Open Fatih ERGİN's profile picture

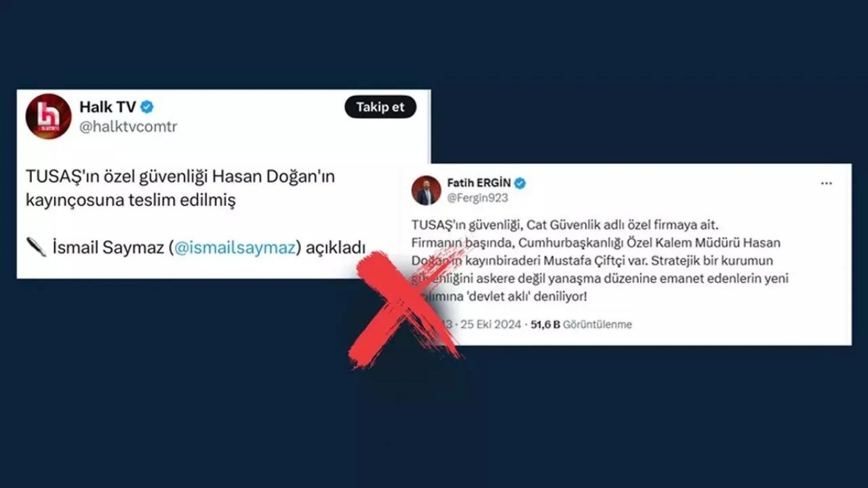pos(426,190)
